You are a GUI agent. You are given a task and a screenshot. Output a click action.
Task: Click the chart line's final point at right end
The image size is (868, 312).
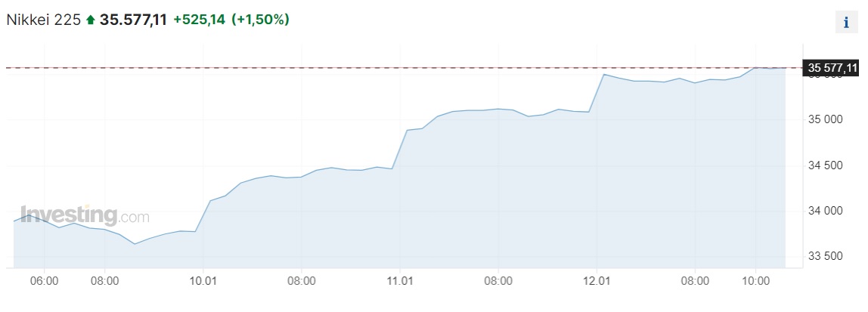[x=785, y=68]
